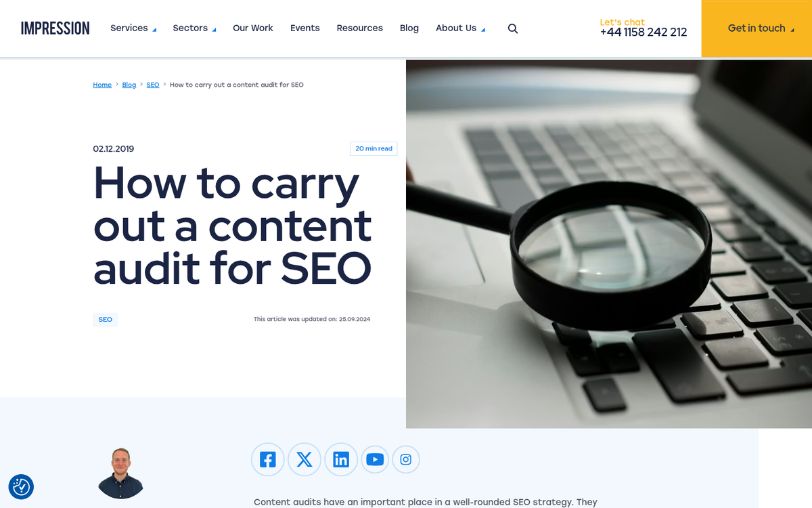
Task: Open the Our Work menu item
Action: coord(253,28)
